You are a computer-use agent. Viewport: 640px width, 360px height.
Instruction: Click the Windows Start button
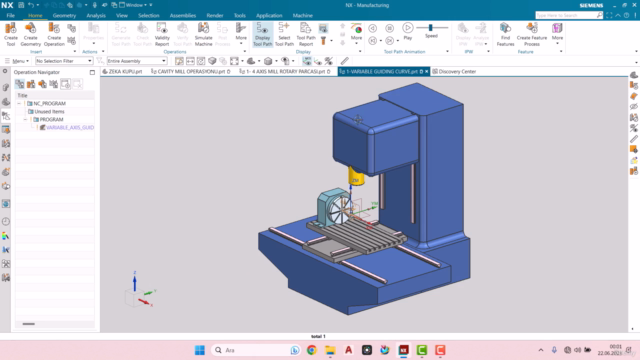coord(200,350)
